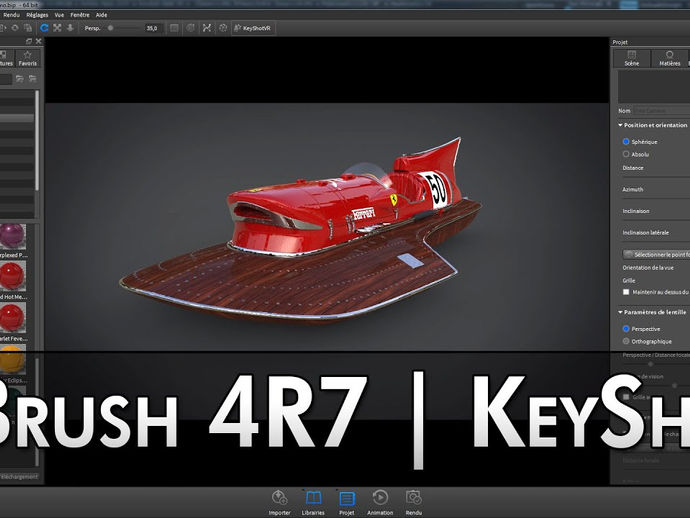690x518 pixels.
Task: Select the Perspective lens radio button
Action: tap(626, 329)
